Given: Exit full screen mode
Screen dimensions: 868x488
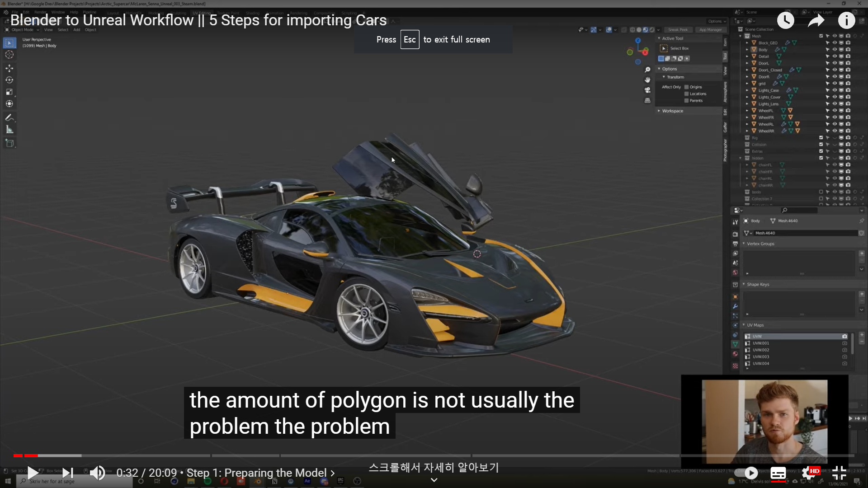Looking at the screenshot, I should click(839, 473).
